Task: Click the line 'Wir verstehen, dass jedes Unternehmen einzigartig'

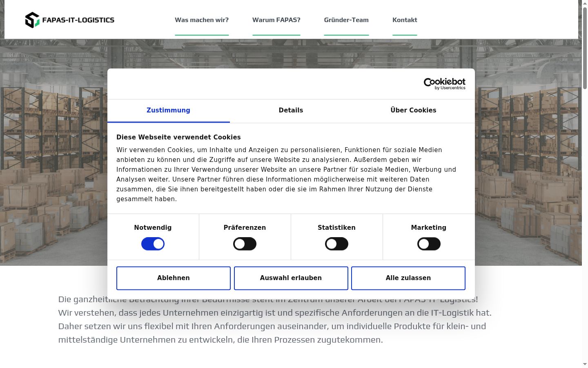Action: 275,313
